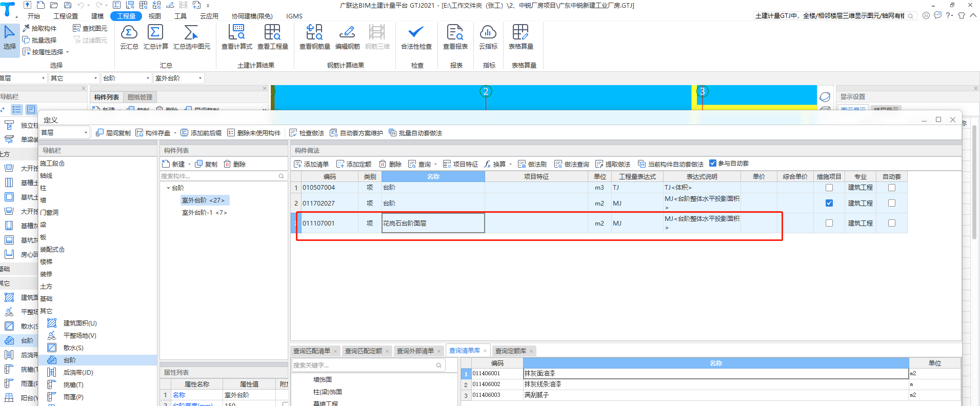Click 拾取构件 tool

click(x=39, y=28)
